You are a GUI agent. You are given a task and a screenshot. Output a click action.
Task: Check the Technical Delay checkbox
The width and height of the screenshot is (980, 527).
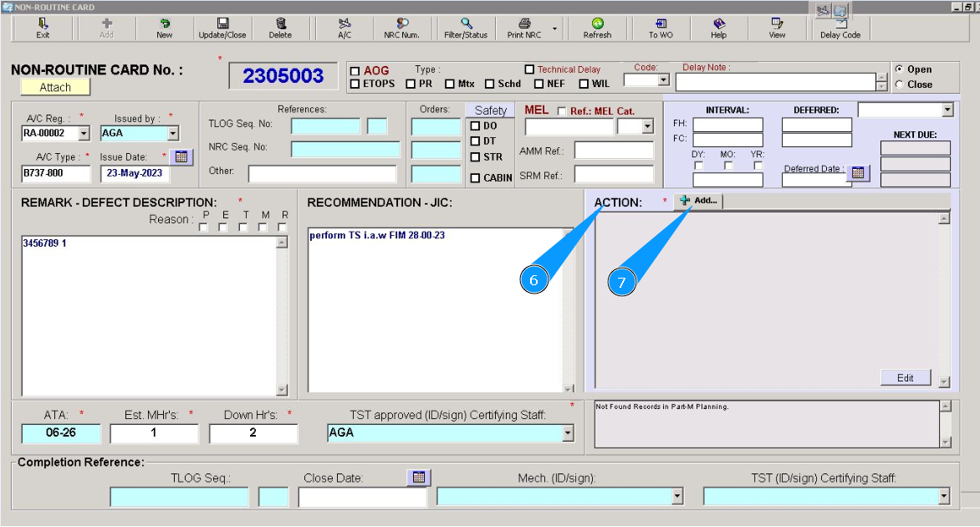(529, 69)
